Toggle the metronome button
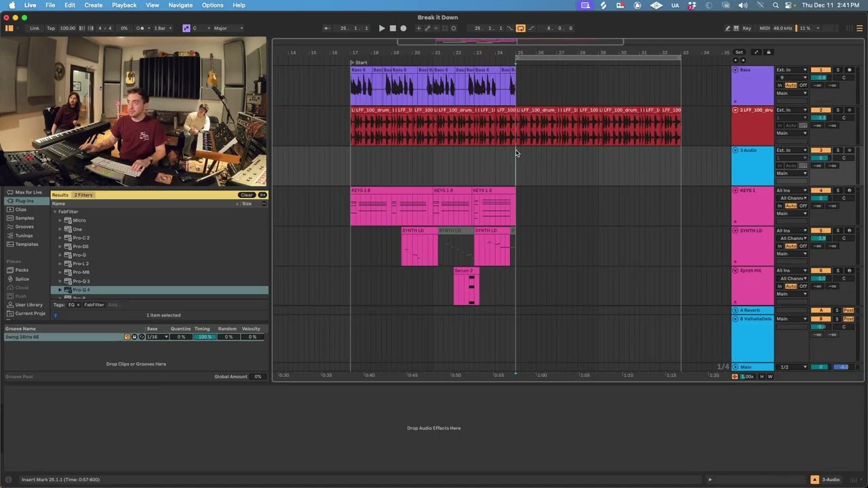This screenshot has height=488, width=868. pos(140,28)
